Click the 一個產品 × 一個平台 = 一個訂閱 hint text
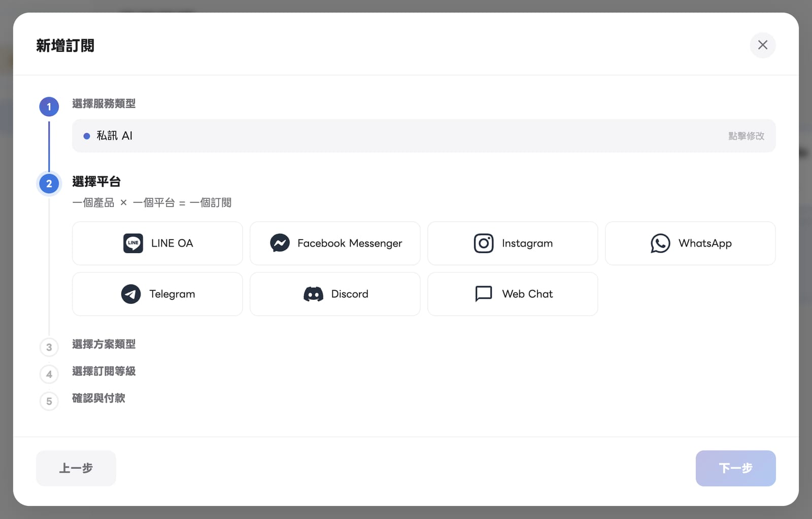Viewport: 812px width, 519px height. click(x=152, y=202)
